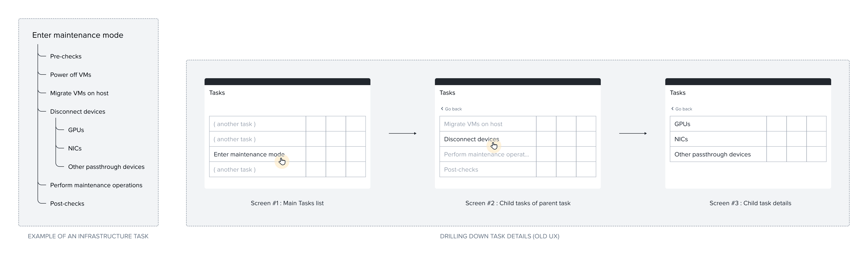Select first ( another task ) row

287,124
